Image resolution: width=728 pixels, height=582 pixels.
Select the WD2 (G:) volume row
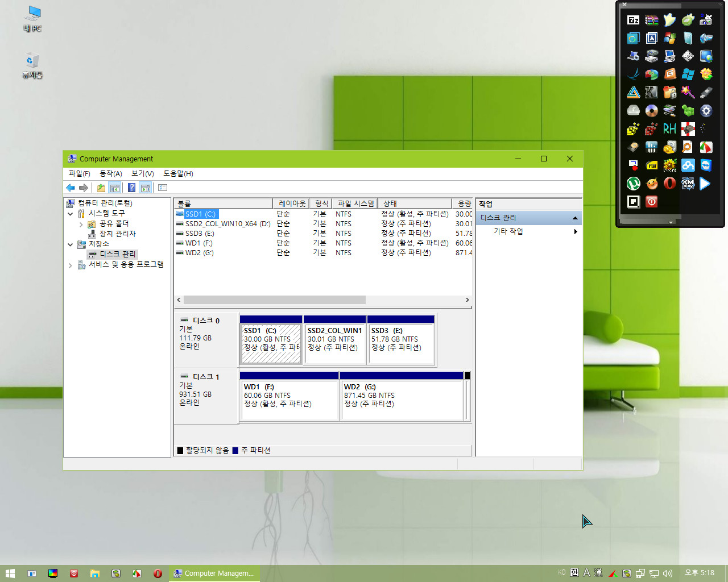[324, 253]
